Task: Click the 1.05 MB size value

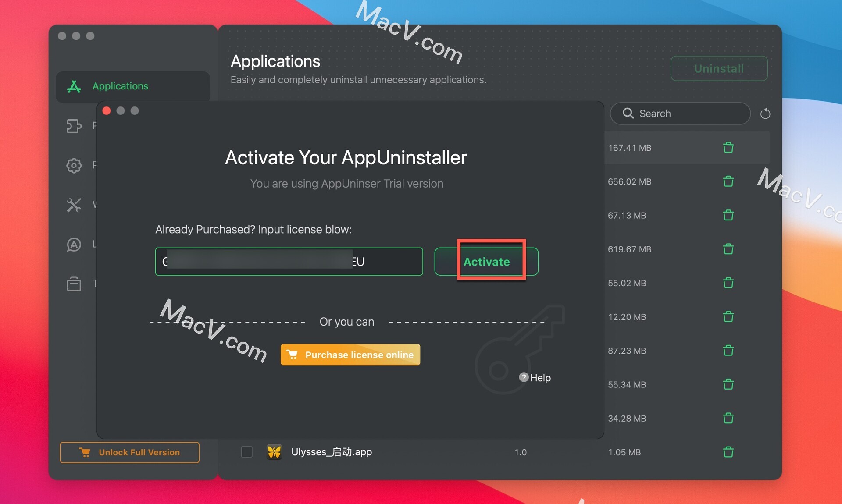Action: point(624,452)
